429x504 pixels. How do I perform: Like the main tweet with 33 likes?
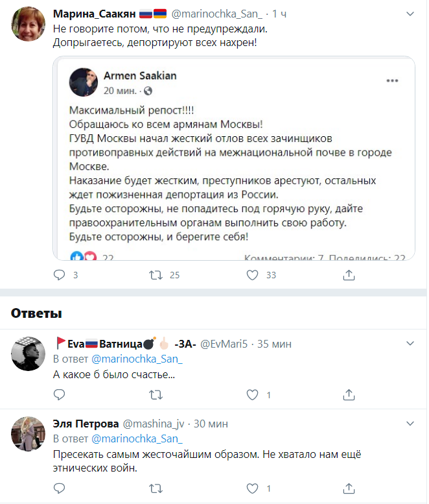252,275
